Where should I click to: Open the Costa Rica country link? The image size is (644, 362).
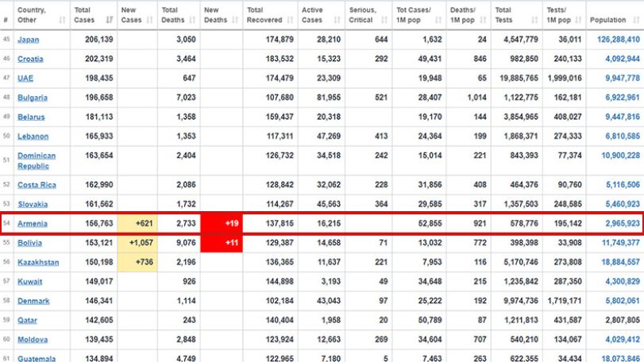(x=37, y=185)
